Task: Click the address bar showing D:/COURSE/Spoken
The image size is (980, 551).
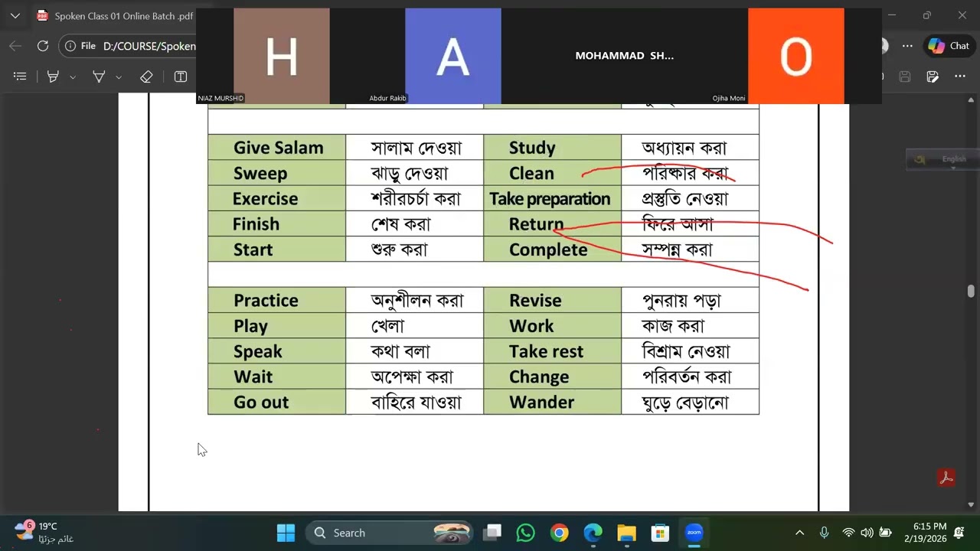Action: [127, 46]
